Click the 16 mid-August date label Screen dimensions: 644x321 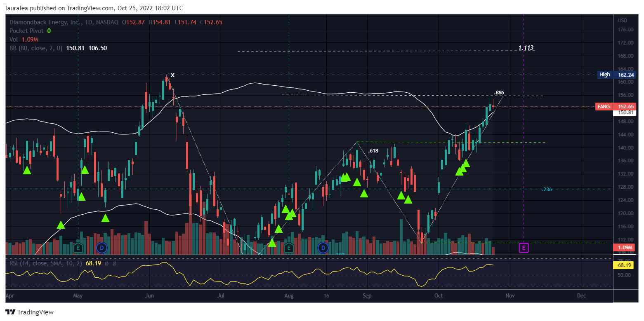(326, 296)
